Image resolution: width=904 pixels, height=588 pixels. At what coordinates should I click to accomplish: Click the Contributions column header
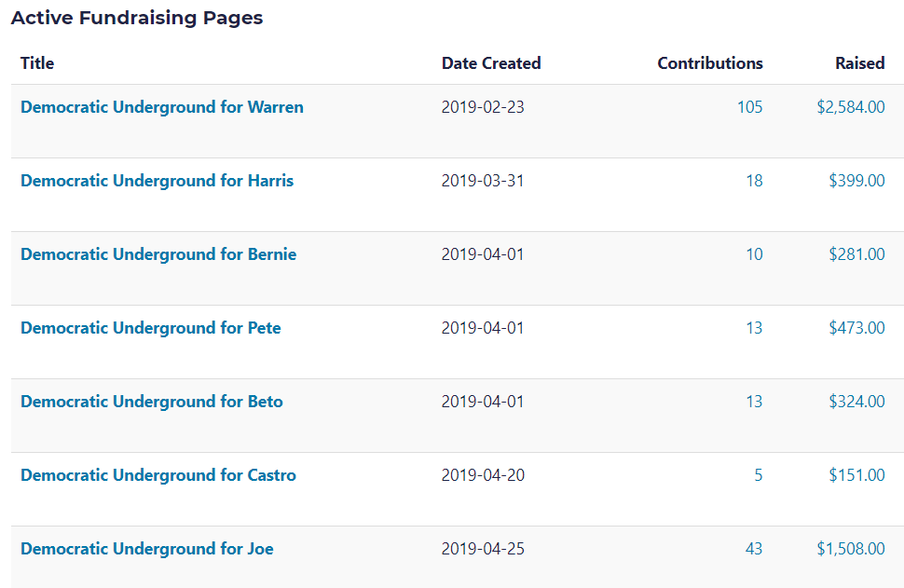pyautogui.click(x=710, y=63)
